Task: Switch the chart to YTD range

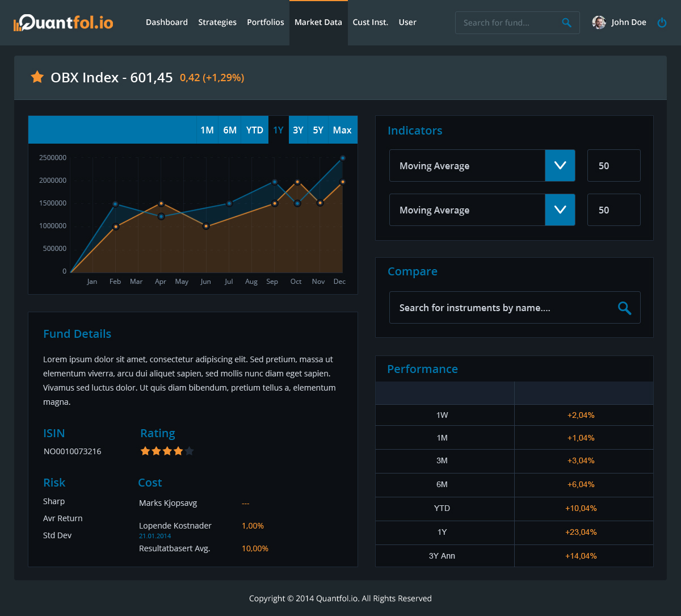Action: coord(255,130)
